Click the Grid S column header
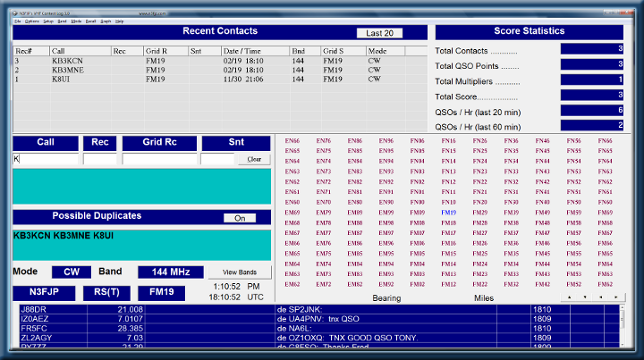The width and height of the screenshot is (644, 360). 343,51
